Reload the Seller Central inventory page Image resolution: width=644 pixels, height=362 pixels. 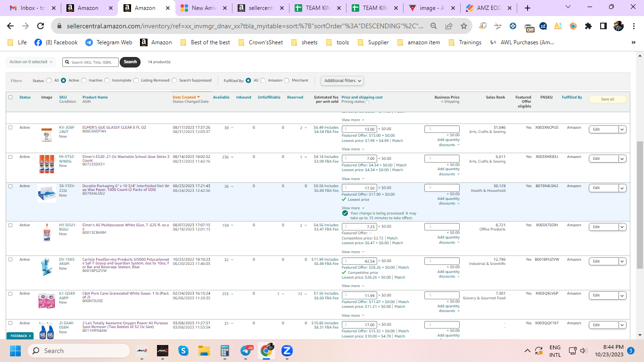tap(41, 26)
